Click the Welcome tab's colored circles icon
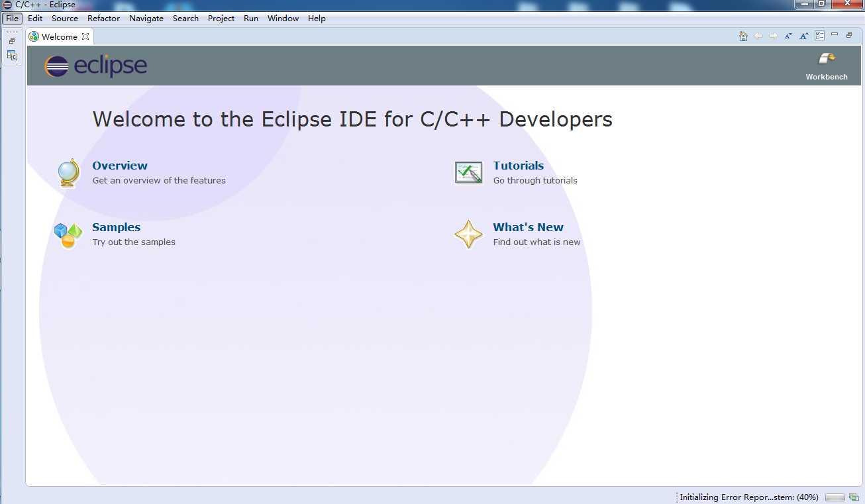 tap(34, 36)
